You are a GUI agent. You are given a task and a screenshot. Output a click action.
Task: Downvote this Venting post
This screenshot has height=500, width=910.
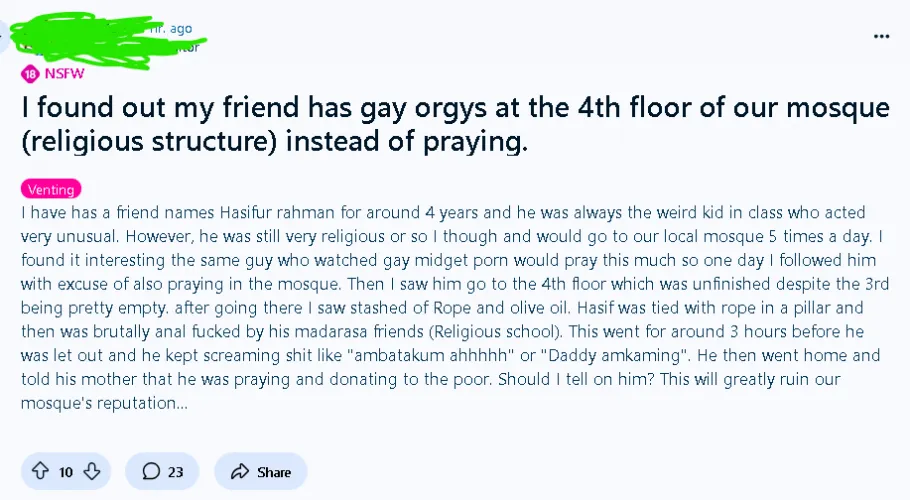[x=91, y=472]
